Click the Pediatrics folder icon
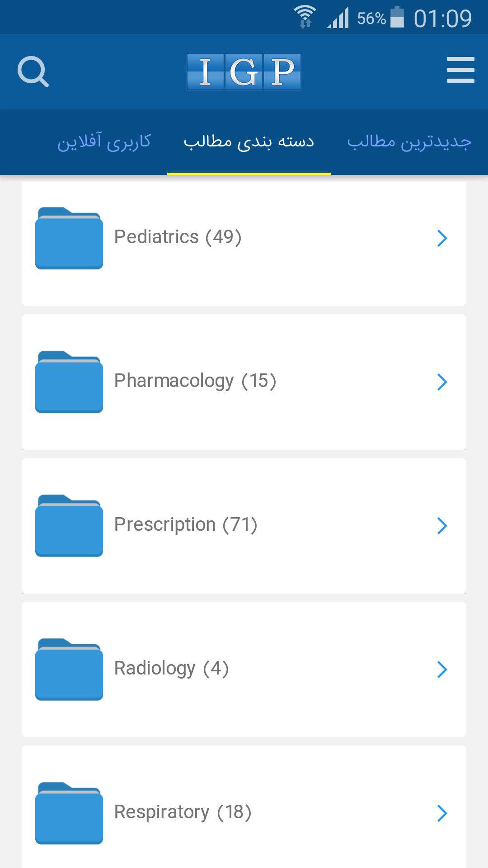488x868 pixels. [69, 238]
